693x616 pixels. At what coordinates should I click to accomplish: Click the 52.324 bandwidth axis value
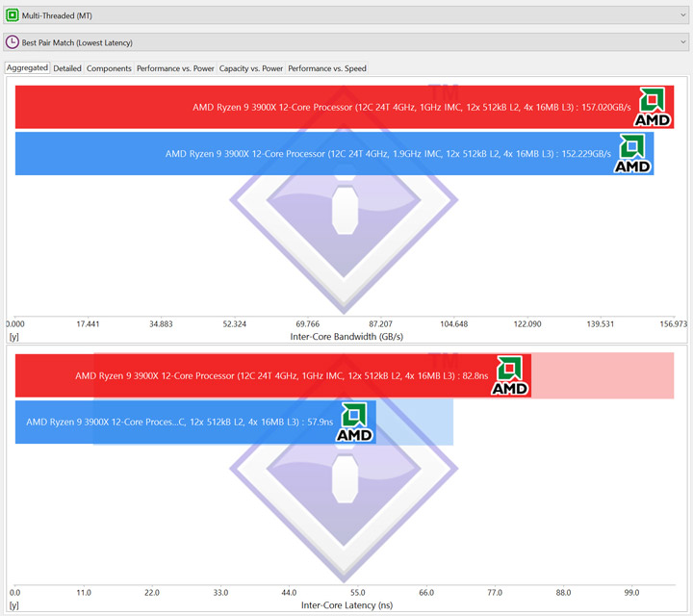[x=234, y=324]
